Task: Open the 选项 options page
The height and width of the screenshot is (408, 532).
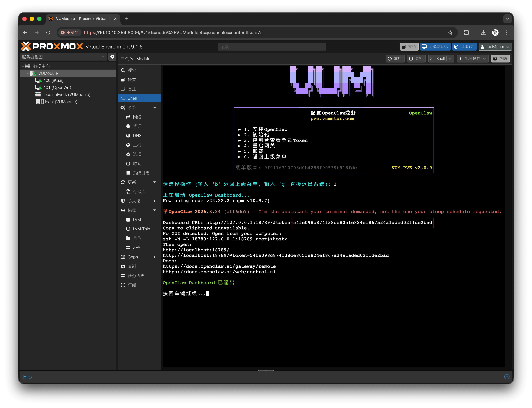Action: tap(139, 154)
